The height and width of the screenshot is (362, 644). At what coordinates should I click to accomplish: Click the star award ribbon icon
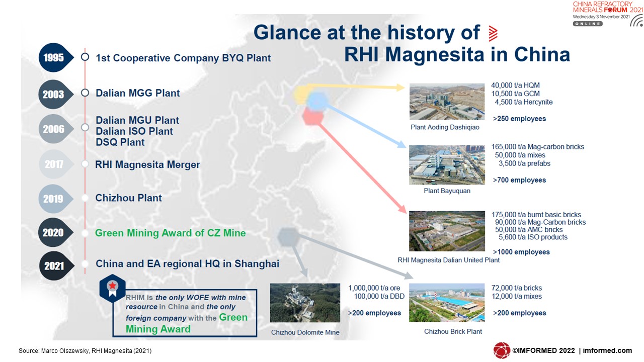coord(113,289)
